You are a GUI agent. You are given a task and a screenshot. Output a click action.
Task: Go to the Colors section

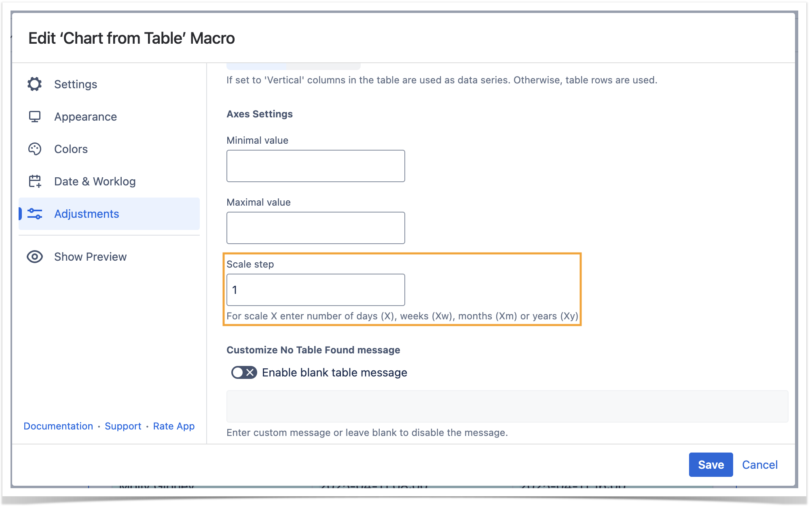[x=71, y=149]
